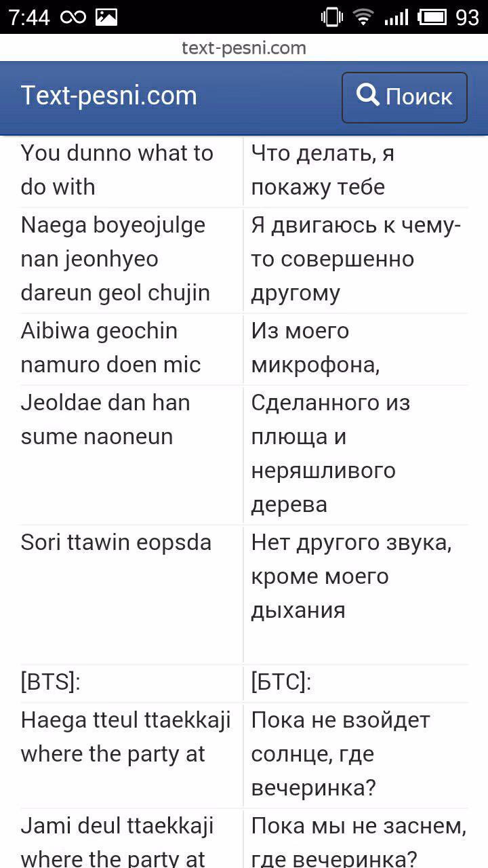Tap lyric 'Aibiwa geochin namuro doen mic'
This screenshot has width=488, height=868.
111,348
